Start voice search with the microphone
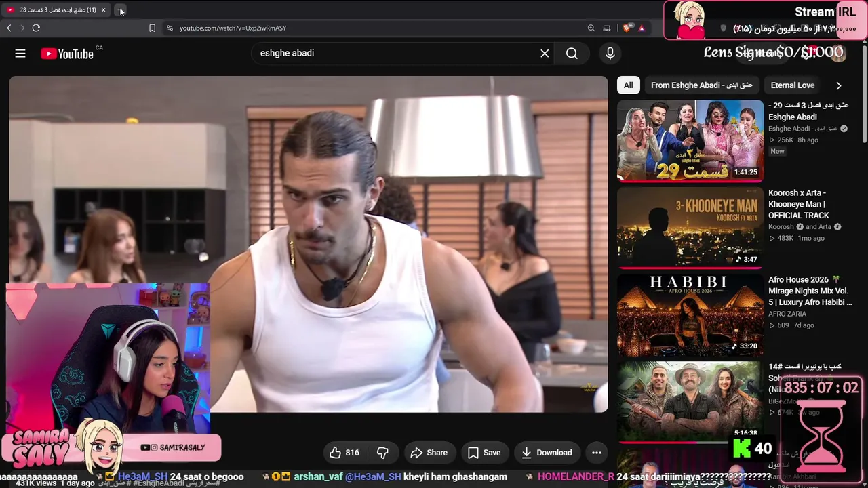This screenshot has height=488, width=868. click(610, 53)
